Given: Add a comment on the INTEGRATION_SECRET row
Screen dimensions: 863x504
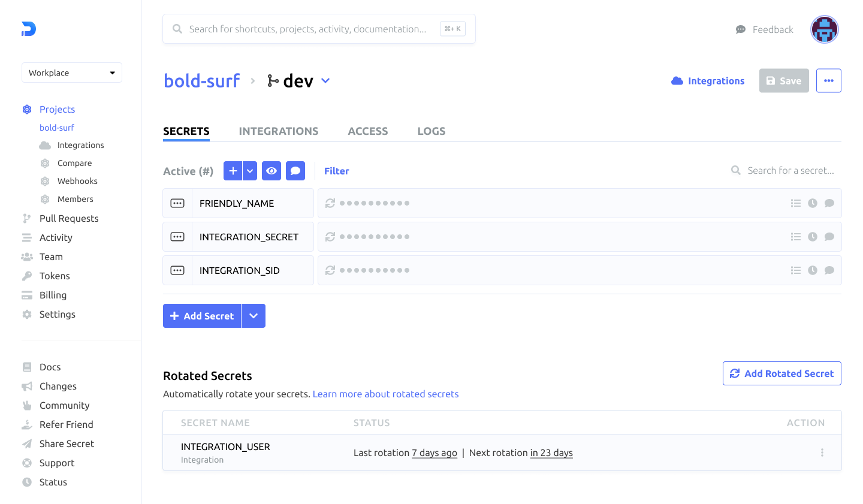Looking at the screenshot, I should tap(829, 237).
